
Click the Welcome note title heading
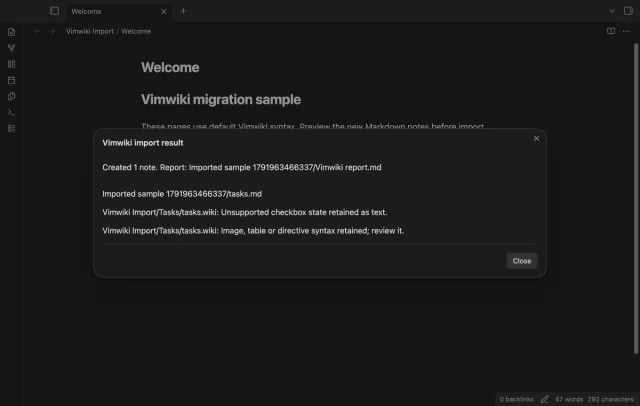tap(170, 67)
